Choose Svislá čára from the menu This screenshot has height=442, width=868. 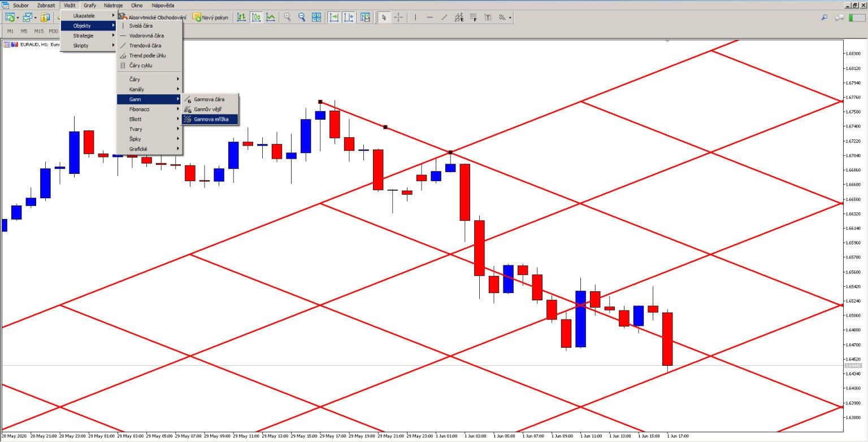point(149,25)
